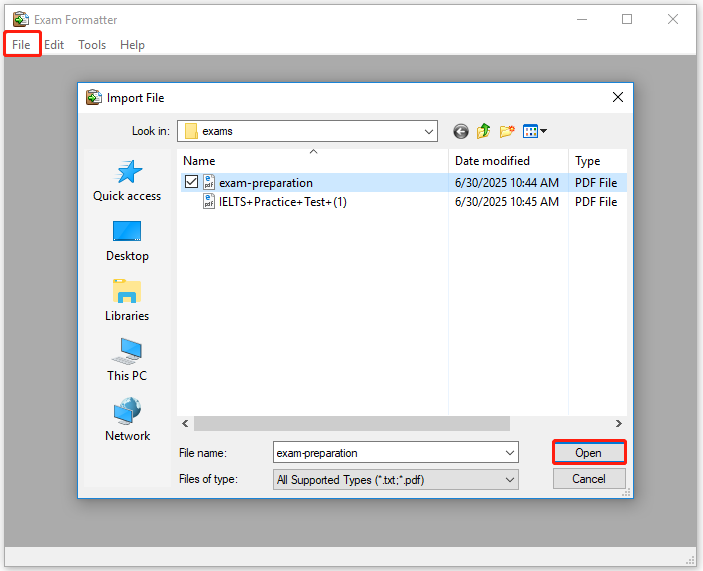The height and width of the screenshot is (571, 703).
Task: Select the IELTS+Practice+Test+(1) file
Action: click(x=282, y=202)
